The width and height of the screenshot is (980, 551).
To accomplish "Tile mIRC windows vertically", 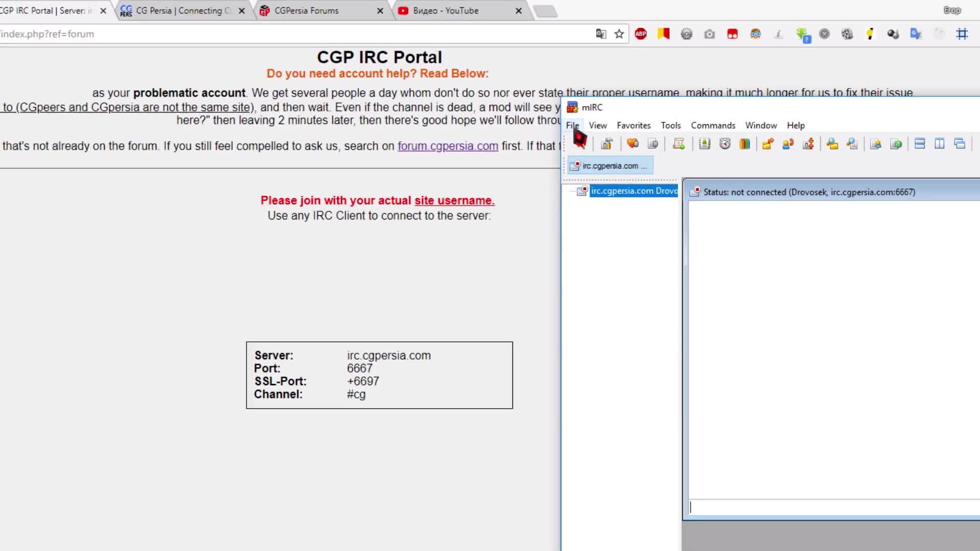I will (x=940, y=144).
